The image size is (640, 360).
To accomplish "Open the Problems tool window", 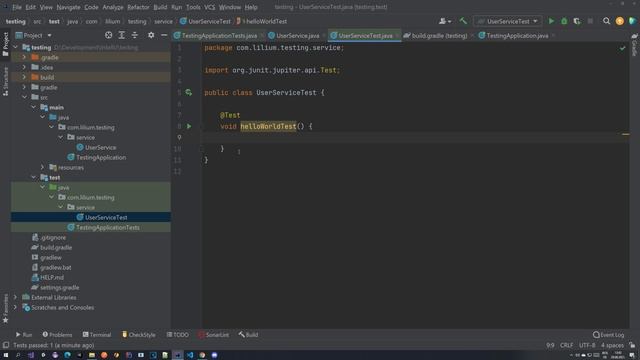I will pos(57,335).
